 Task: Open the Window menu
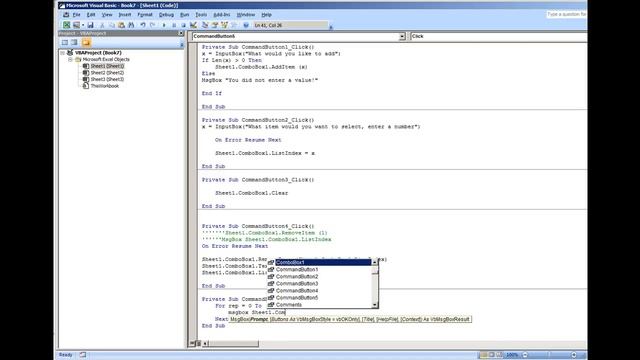click(x=245, y=15)
